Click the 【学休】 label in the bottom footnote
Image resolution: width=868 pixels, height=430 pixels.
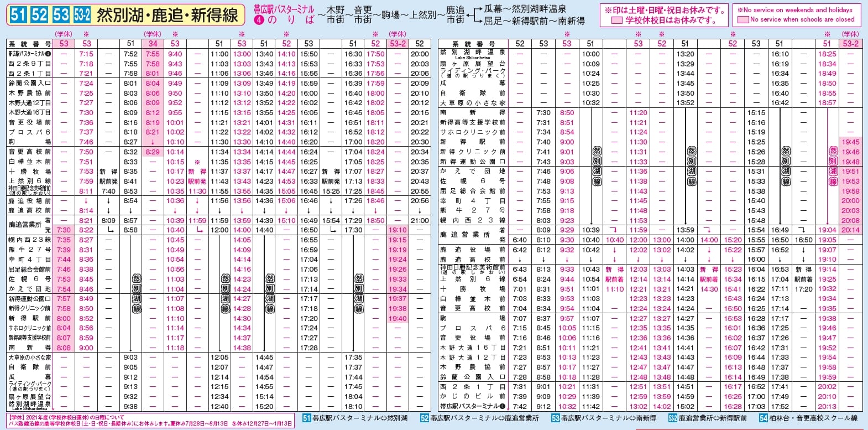[x=16, y=417]
